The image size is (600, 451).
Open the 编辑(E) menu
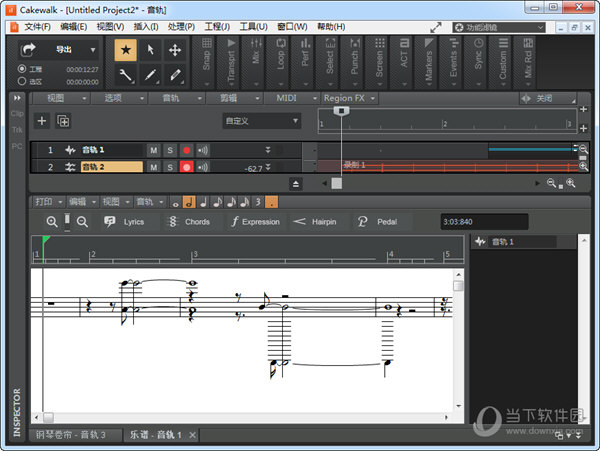pyautogui.click(x=73, y=27)
